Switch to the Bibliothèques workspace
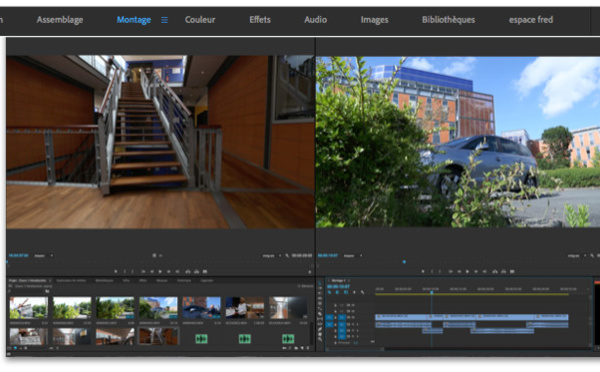The height and width of the screenshot is (372, 600). [x=448, y=20]
